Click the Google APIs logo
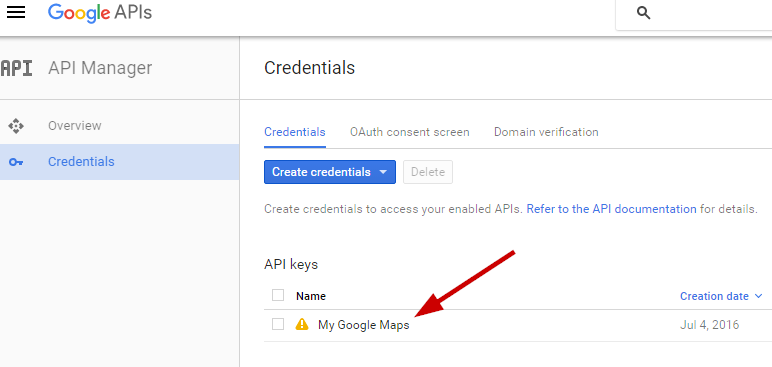Viewport: 772px width, 367px height. 100,12
